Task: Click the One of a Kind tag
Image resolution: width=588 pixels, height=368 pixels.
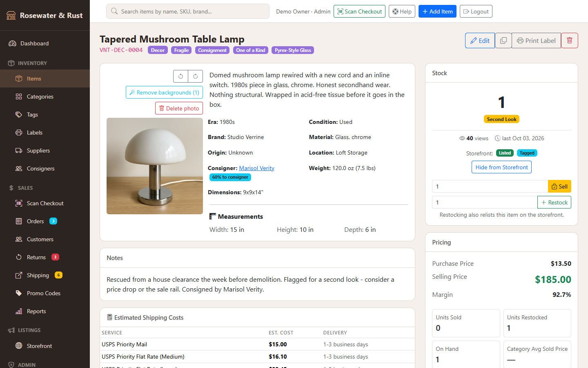Action: (251, 50)
